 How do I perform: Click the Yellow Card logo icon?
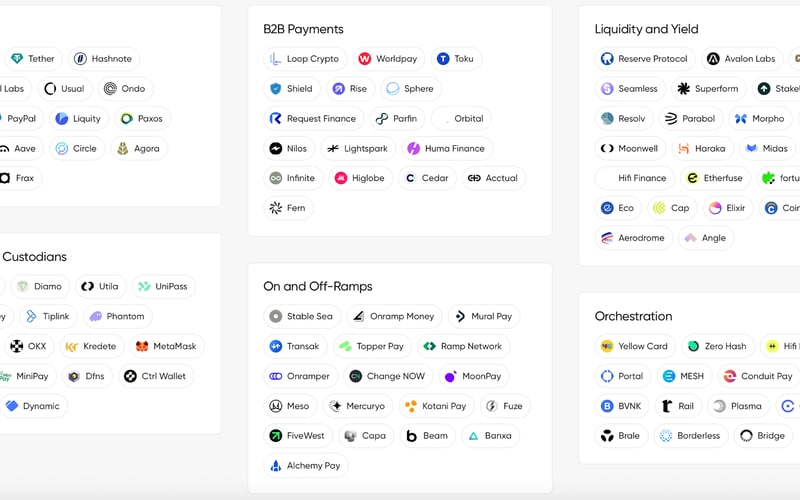(607, 346)
